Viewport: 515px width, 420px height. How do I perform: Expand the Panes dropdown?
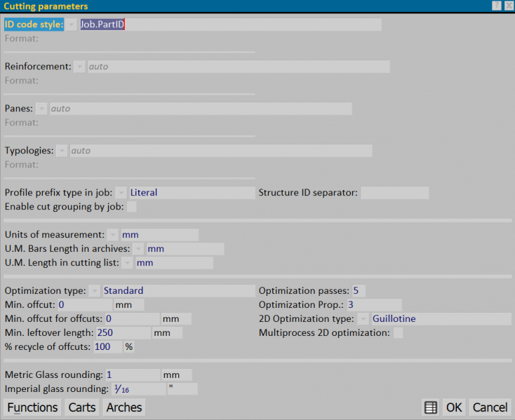click(x=41, y=109)
